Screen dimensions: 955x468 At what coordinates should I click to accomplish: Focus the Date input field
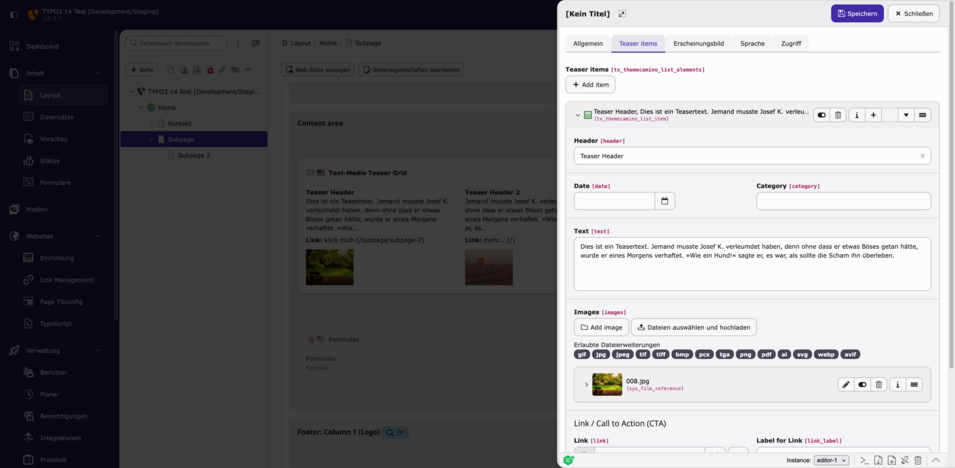[615, 201]
